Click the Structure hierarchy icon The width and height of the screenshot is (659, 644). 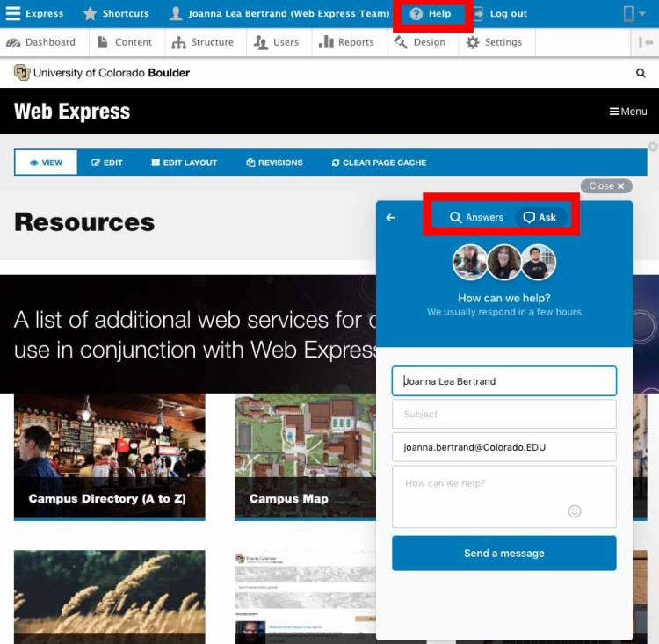178,42
